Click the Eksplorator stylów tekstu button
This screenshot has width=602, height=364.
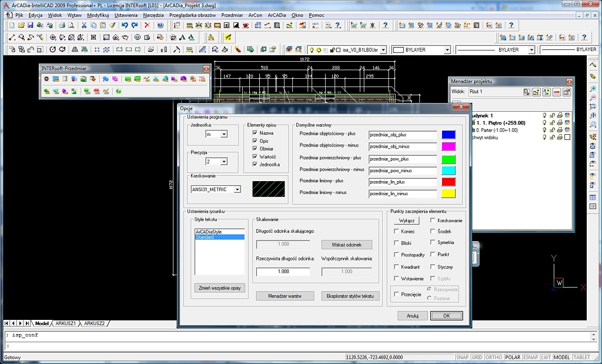[x=350, y=296]
